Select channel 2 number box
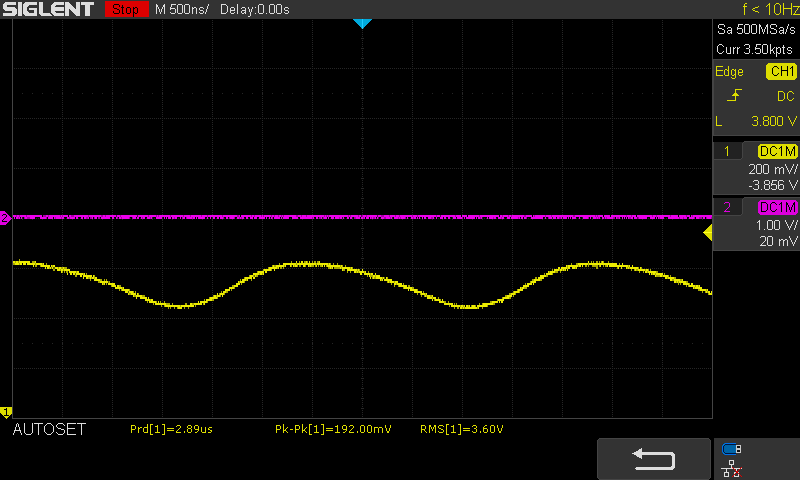This screenshot has width=800, height=480. tap(727, 207)
